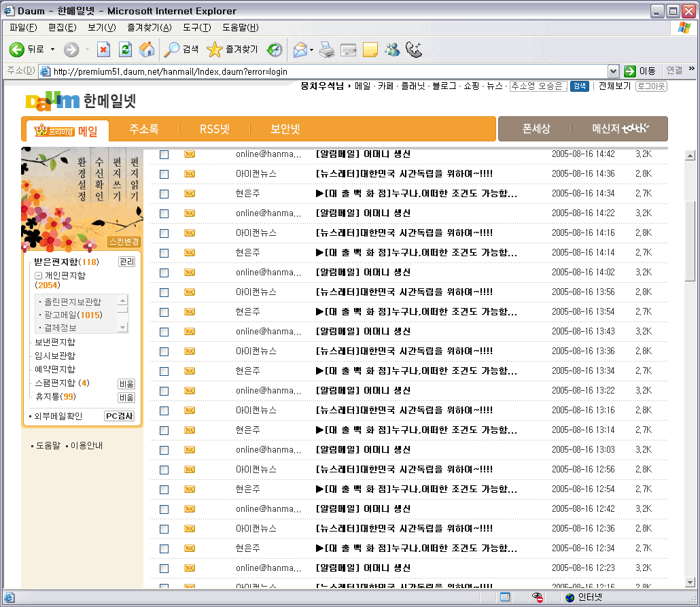Run the PC검사 button
This screenshot has width=700, height=607.
[x=119, y=416]
